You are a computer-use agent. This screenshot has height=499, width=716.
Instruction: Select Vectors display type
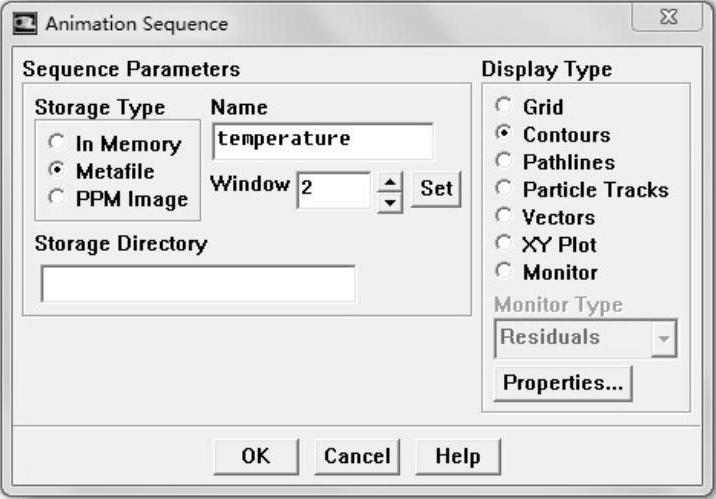coord(505,217)
